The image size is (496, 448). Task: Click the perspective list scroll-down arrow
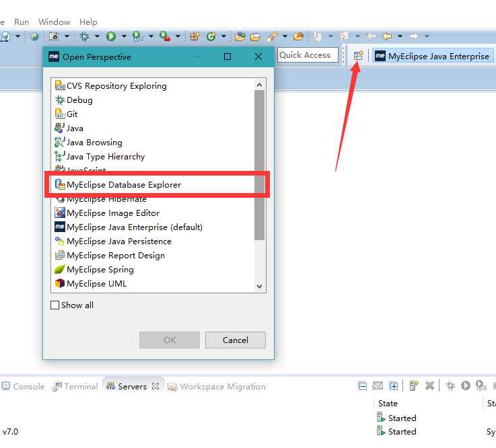click(x=259, y=286)
